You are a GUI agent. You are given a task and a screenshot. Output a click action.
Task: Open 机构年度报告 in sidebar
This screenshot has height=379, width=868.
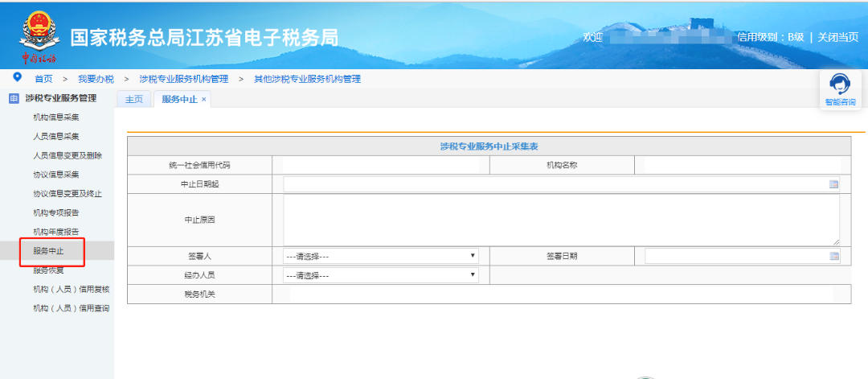pyautogui.click(x=56, y=232)
